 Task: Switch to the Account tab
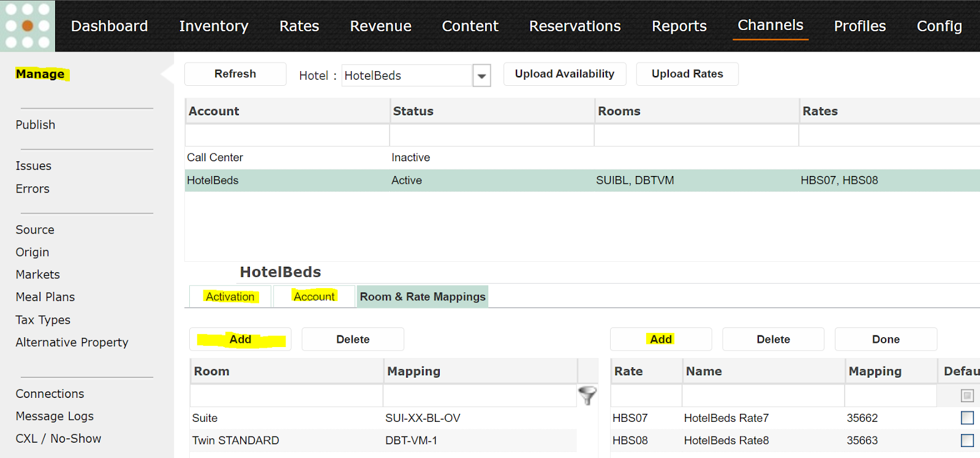pos(314,297)
